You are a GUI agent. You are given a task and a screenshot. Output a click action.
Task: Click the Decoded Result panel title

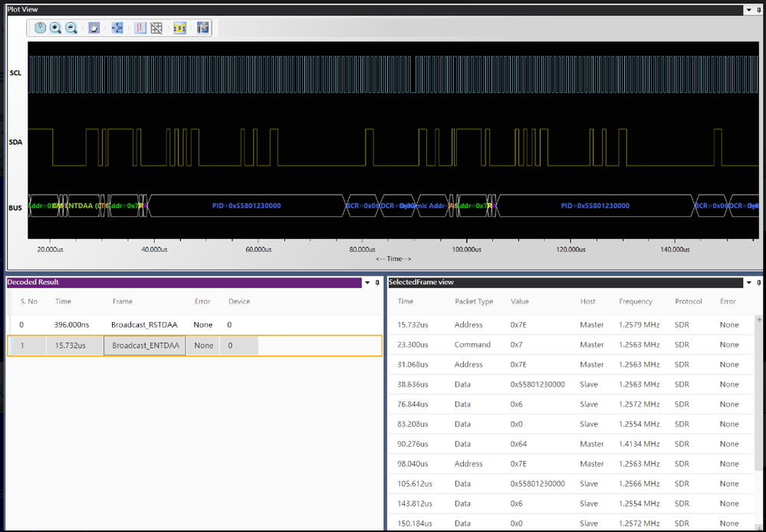coord(33,282)
